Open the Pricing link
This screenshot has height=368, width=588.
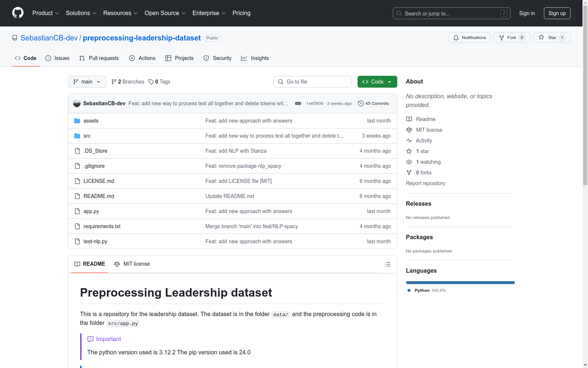click(241, 13)
